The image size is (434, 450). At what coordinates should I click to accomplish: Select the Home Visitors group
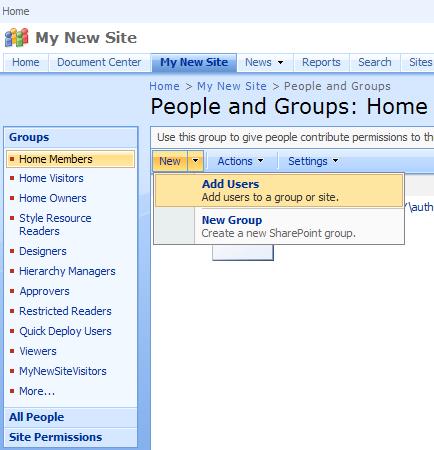pos(51,178)
